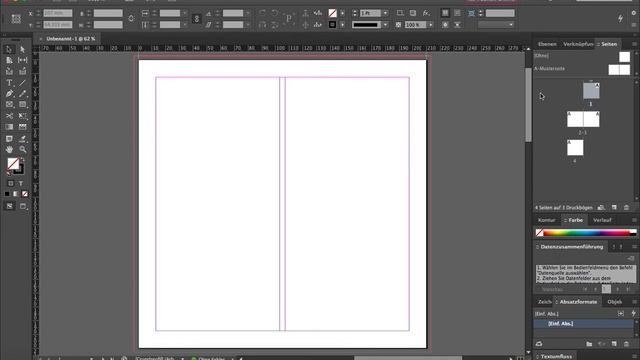Click the effects fx button
This screenshot has height=360, width=640.
coord(426,13)
